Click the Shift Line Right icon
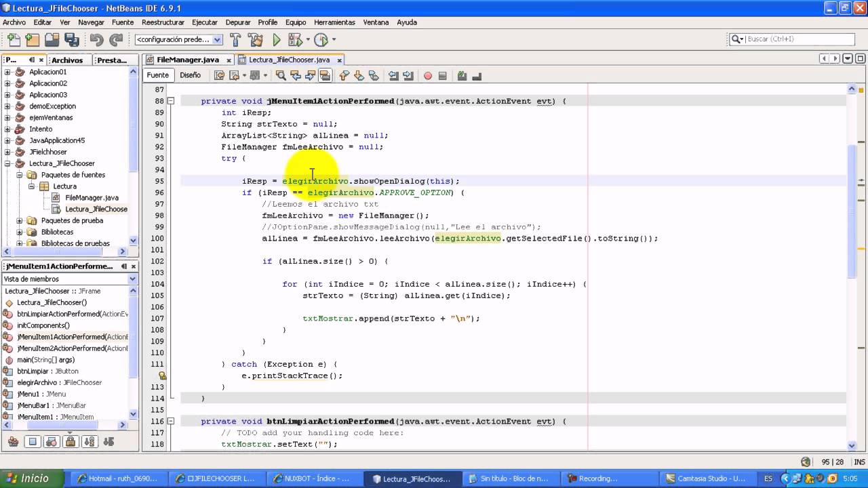The image size is (868, 488). click(408, 75)
